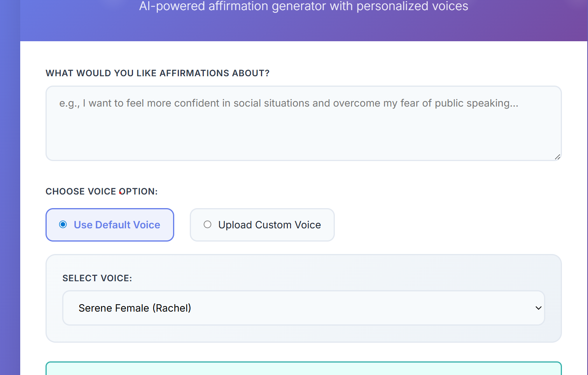Open the Select Voice dropdown
588x375 pixels.
[x=303, y=308]
